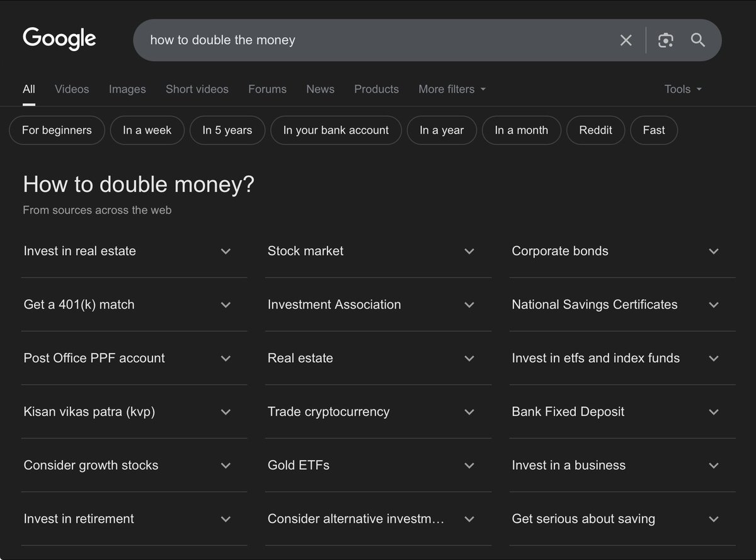Expand Consider growth stocks chevron
The width and height of the screenshot is (756, 560).
[226, 466]
